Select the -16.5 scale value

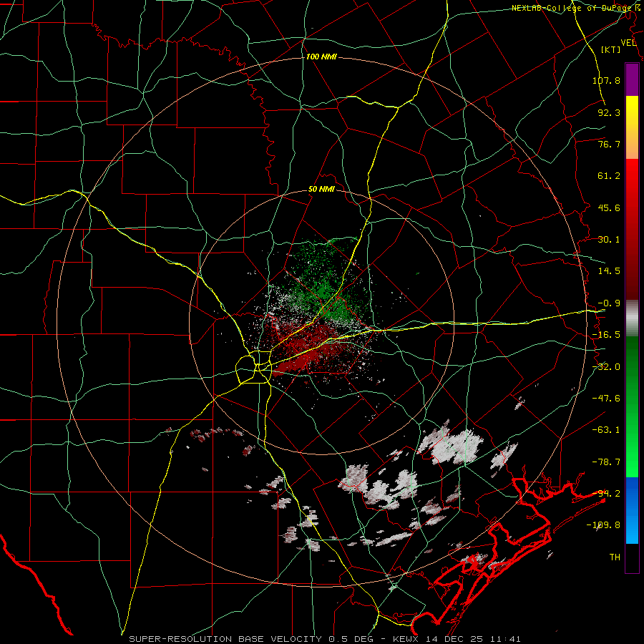[x=606, y=335]
